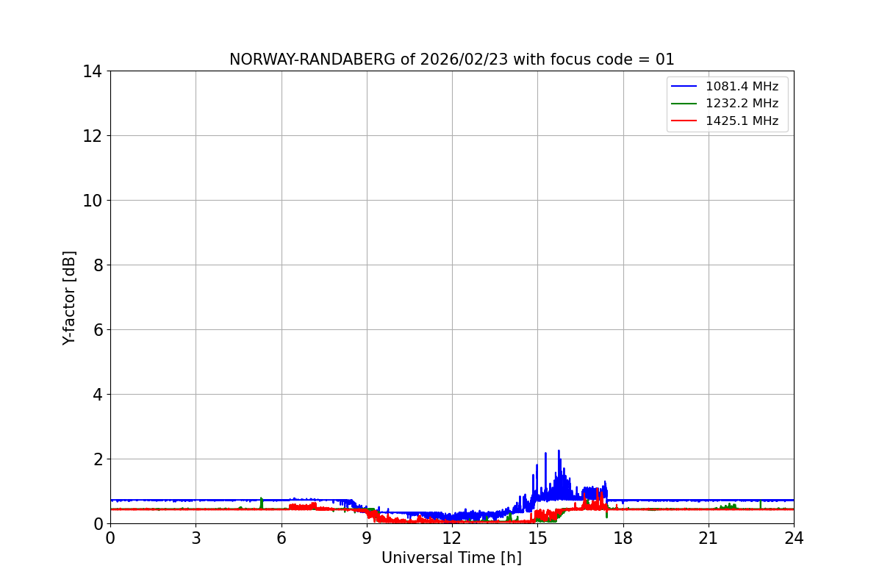Click the Universal Time [h] axis label

[451, 558]
